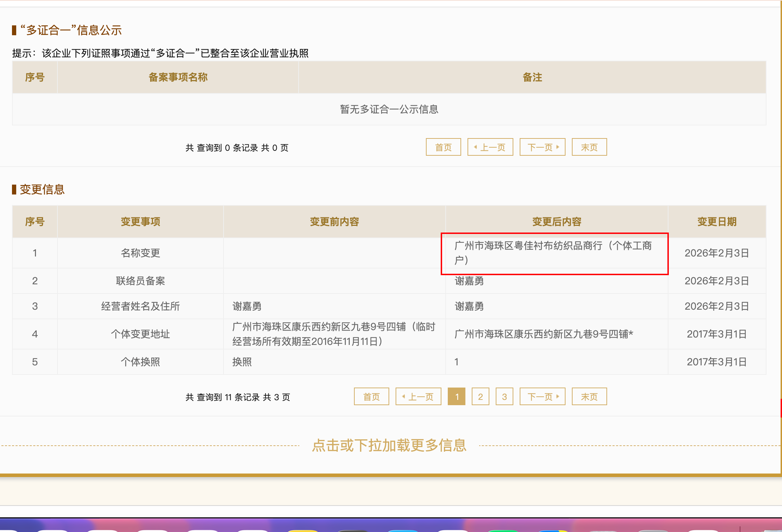
Task: Click 下一页 in 变更信息 pagination
Action: click(x=542, y=397)
